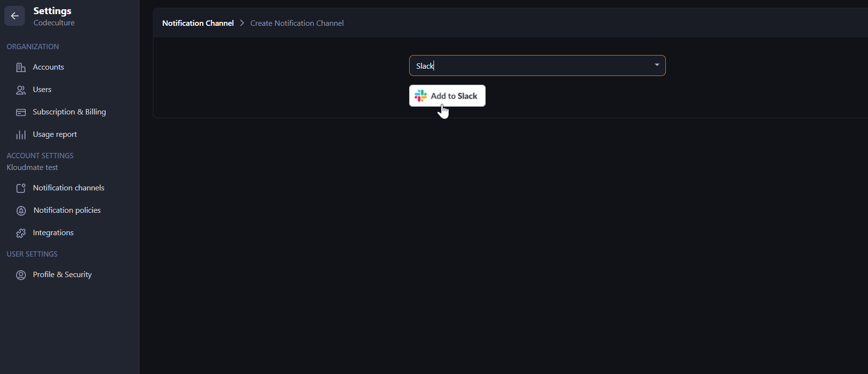Click the Profile & Security user icon
Image resolution: width=868 pixels, height=374 pixels.
pos(21,275)
